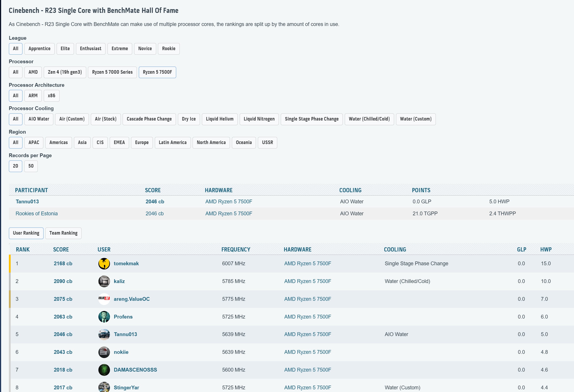Switch to the User Ranking tab

(26, 233)
